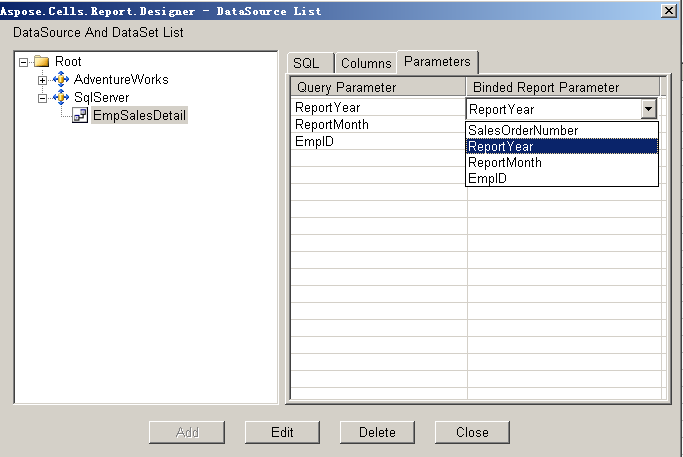
Task: Click the ReportMonth query parameter cell
Action: [378, 124]
